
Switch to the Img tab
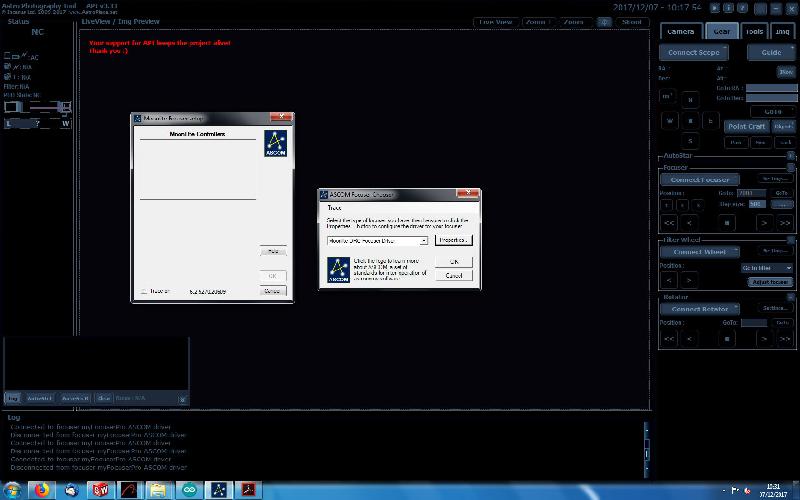pyautogui.click(x=782, y=31)
